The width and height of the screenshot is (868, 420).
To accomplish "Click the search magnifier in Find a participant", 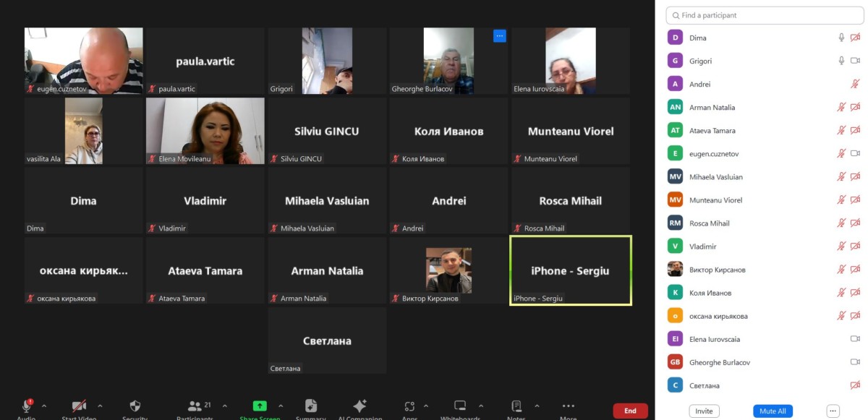I will 675,15.
